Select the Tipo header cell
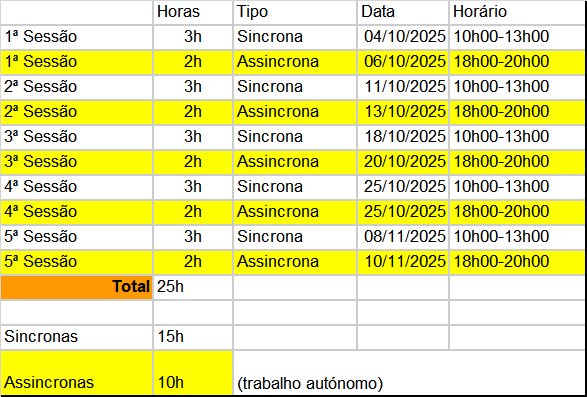The image size is (587, 397). click(295, 12)
